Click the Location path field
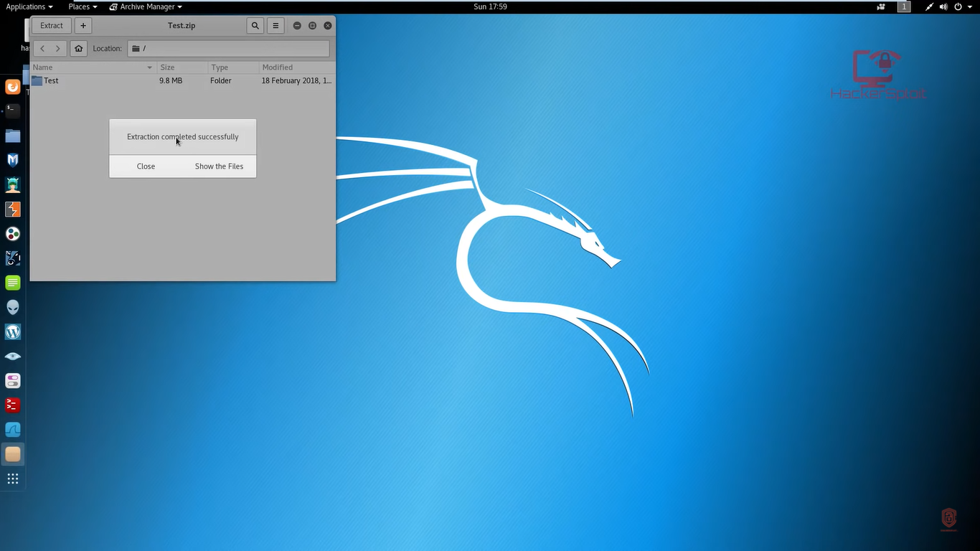980x551 pixels. click(228, 49)
